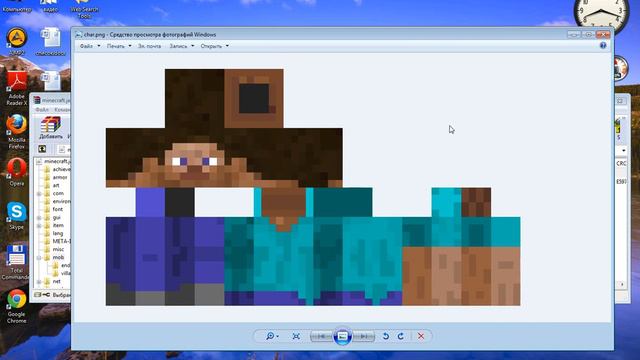Expand the item folder node
640x360 pixels.
point(39,225)
